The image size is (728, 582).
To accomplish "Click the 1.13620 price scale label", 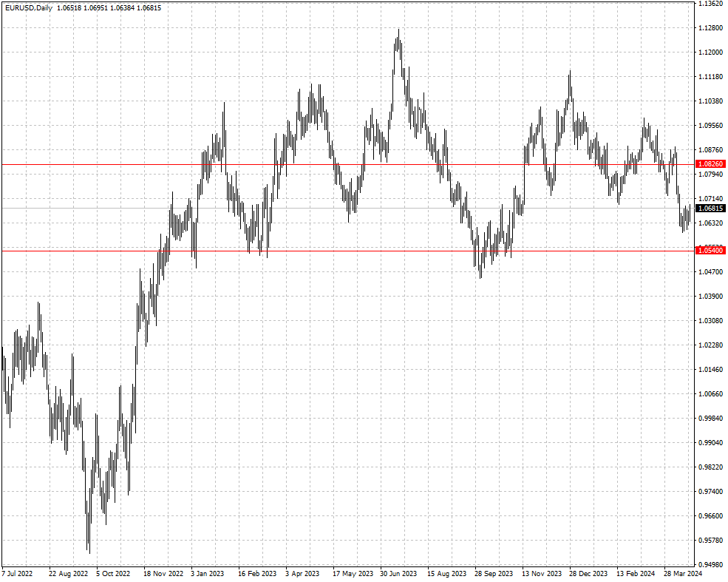I will tap(710, 4).
